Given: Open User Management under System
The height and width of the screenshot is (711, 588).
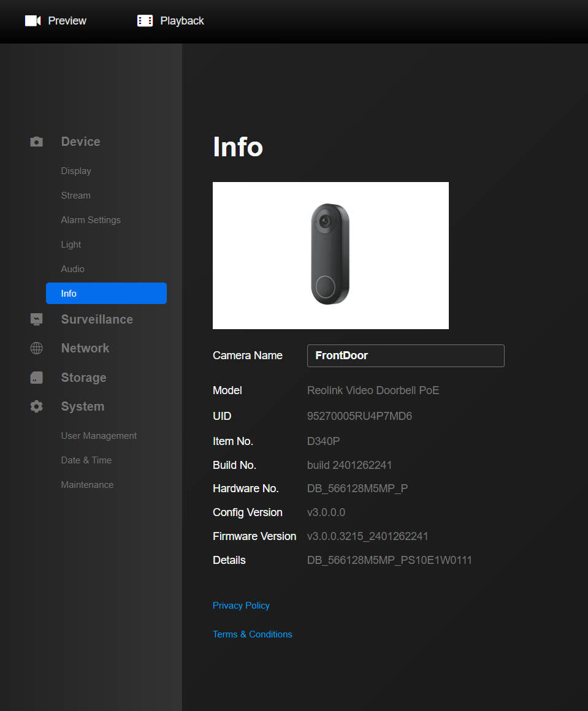Looking at the screenshot, I should [98, 435].
